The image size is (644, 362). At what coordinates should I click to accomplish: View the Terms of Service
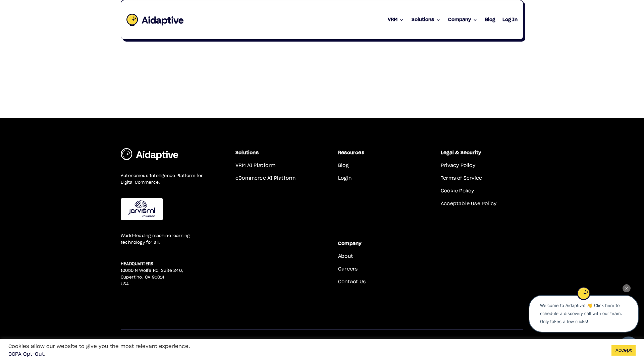pyautogui.click(x=461, y=178)
